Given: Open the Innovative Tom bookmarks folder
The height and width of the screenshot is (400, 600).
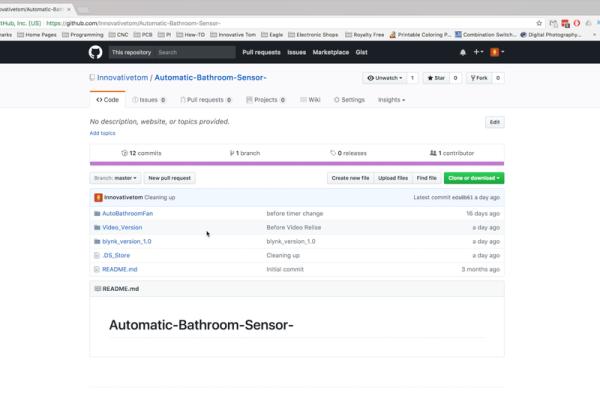Looking at the screenshot, I should [233, 35].
